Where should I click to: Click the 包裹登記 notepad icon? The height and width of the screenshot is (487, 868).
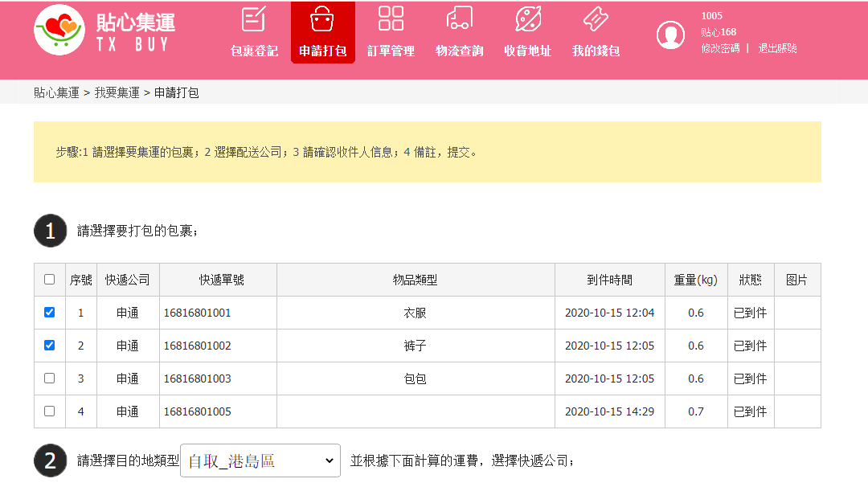254,18
